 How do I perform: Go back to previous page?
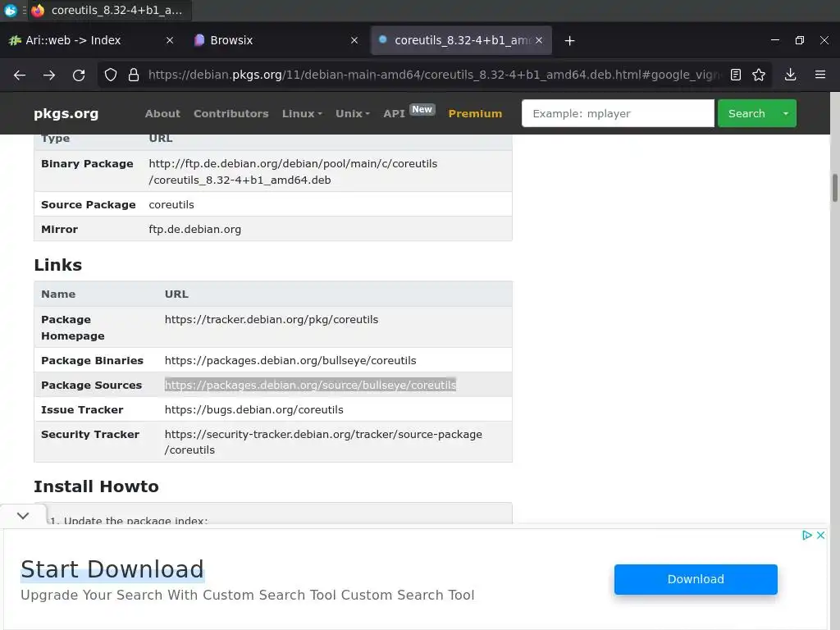pos(20,75)
